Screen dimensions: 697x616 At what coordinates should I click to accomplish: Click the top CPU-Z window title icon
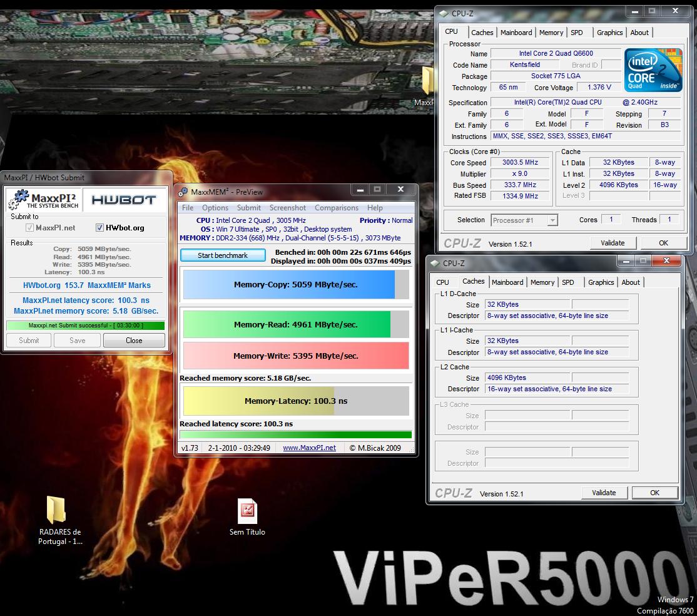pos(444,14)
